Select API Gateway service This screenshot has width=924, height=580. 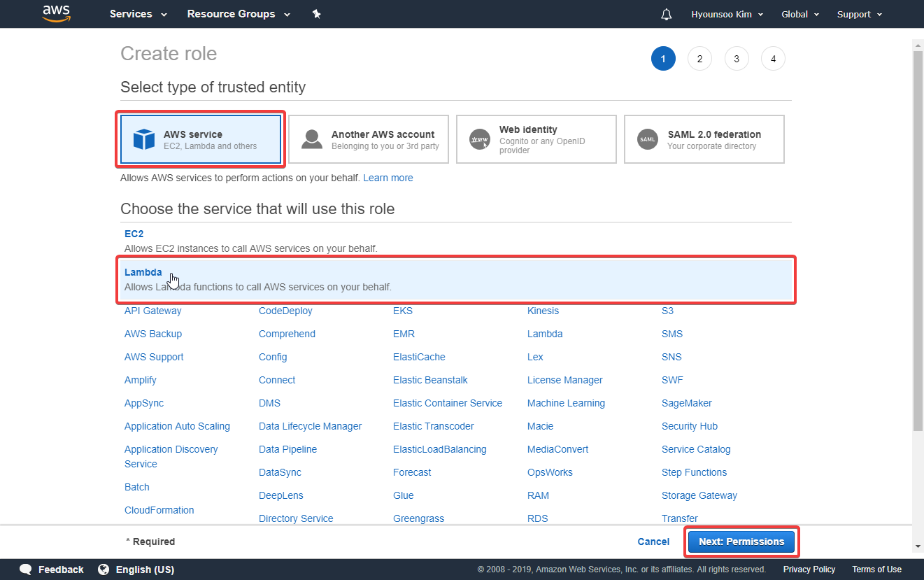pyautogui.click(x=153, y=311)
